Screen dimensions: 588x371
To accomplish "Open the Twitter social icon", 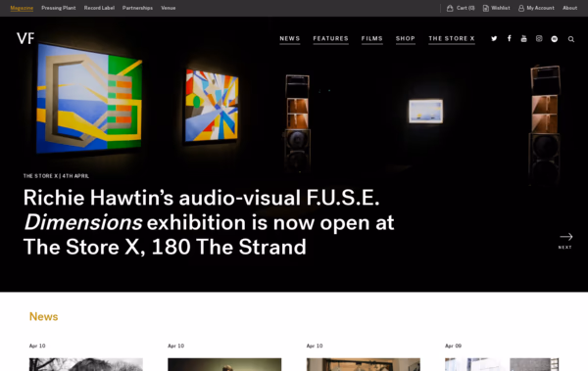I will [494, 38].
